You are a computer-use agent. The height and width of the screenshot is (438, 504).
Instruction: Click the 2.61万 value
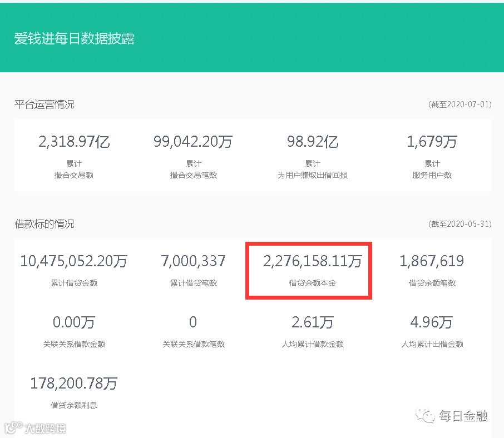pyautogui.click(x=313, y=322)
